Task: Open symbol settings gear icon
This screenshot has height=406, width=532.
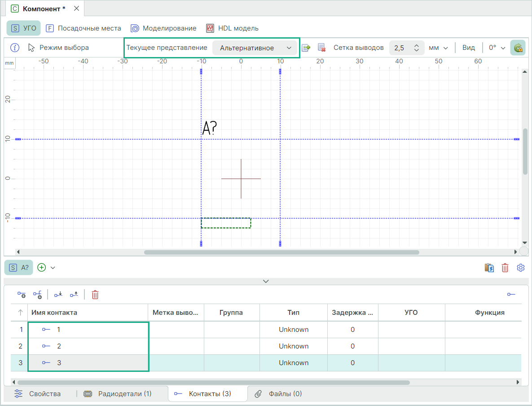Action: [521, 268]
